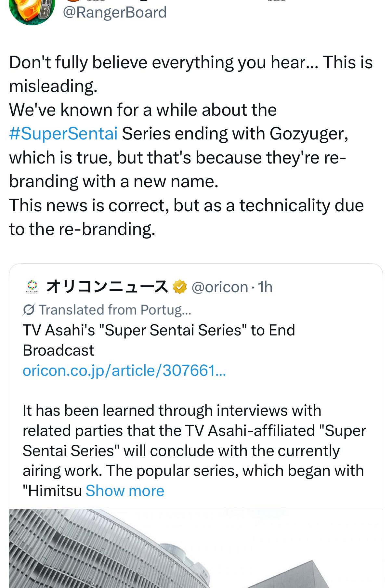Click the translation icon beside Translated label
The width and height of the screenshot is (392, 588).
pyautogui.click(x=29, y=310)
